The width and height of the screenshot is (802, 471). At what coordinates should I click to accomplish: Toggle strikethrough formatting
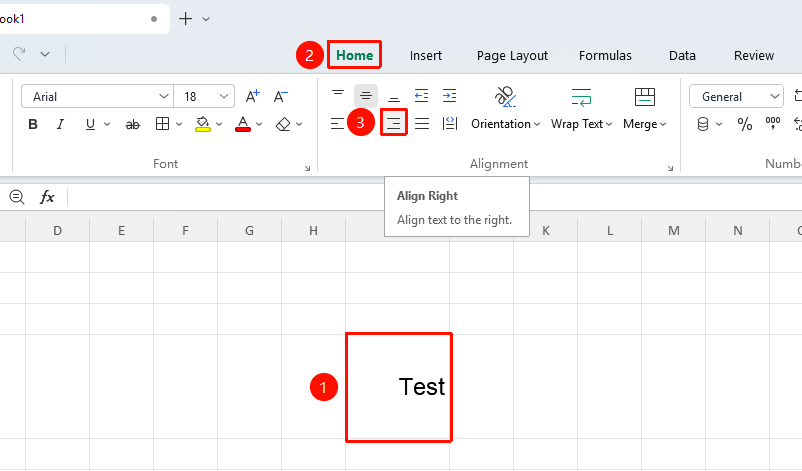pyautogui.click(x=132, y=124)
